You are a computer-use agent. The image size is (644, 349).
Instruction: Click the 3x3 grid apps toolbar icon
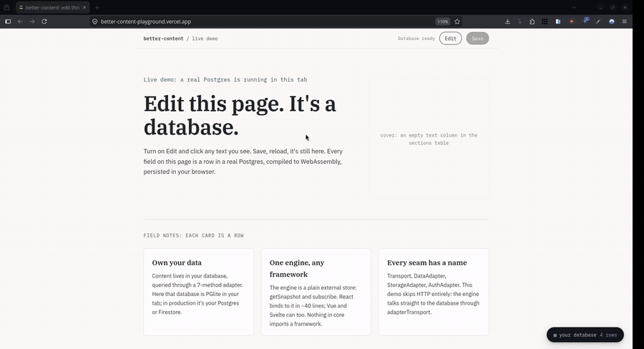click(545, 21)
